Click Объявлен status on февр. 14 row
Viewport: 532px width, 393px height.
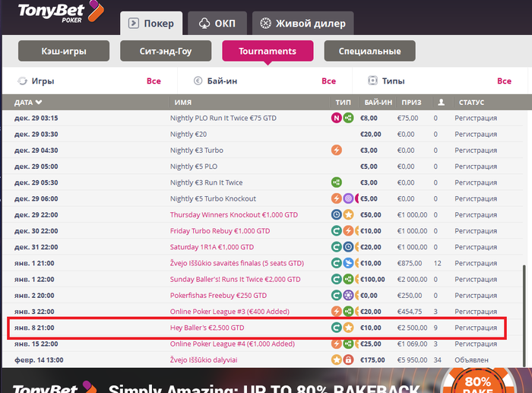pyautogui.click(x=472, y=360)
